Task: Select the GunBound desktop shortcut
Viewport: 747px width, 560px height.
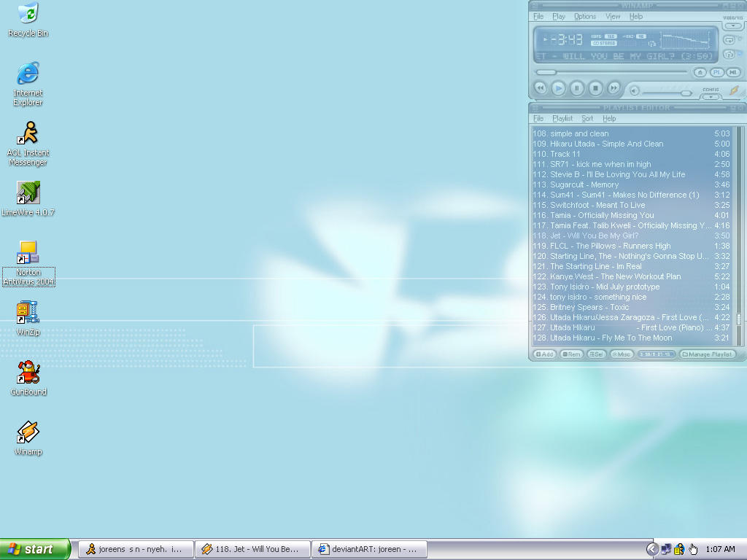Action: click(x=28, y=378)
